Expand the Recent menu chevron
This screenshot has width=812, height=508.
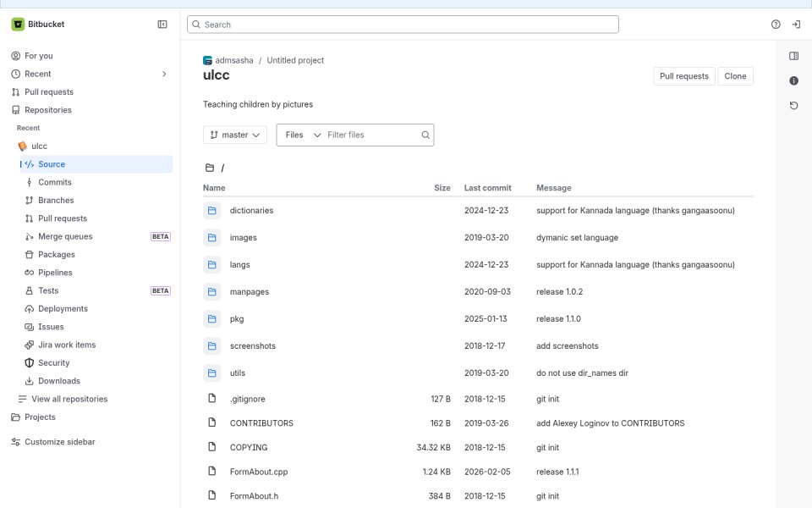[164, 75]
